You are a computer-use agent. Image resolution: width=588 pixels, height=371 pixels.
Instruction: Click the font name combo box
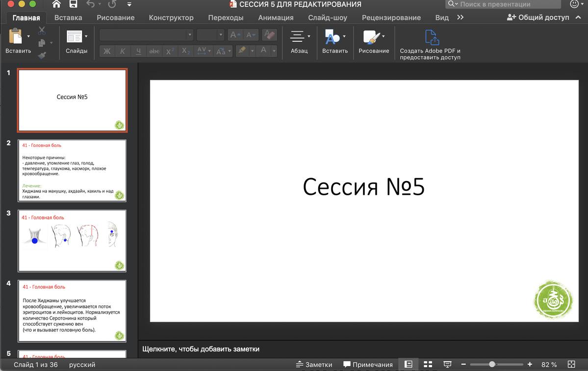point(146,34)
